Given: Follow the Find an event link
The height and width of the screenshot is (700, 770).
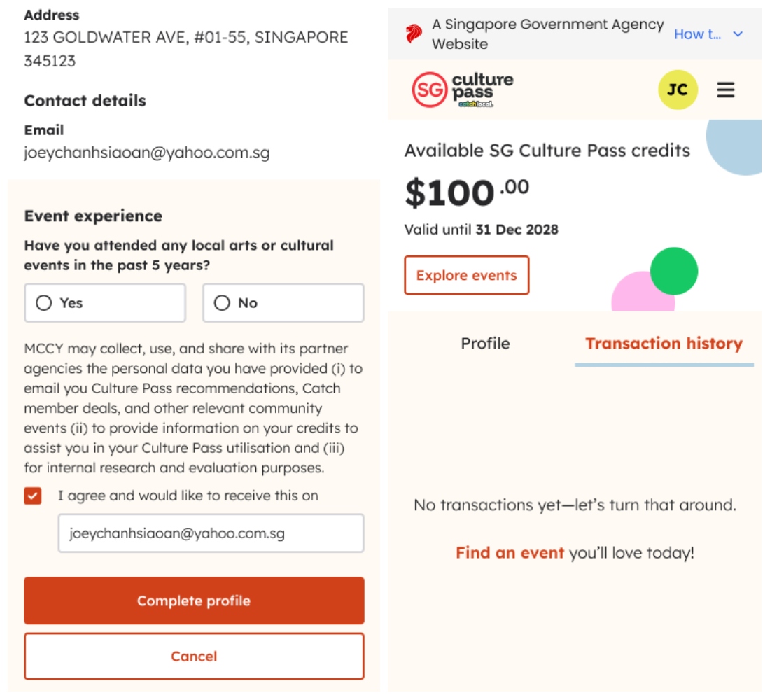Looking at the screenshot, I should click(510, 553).
